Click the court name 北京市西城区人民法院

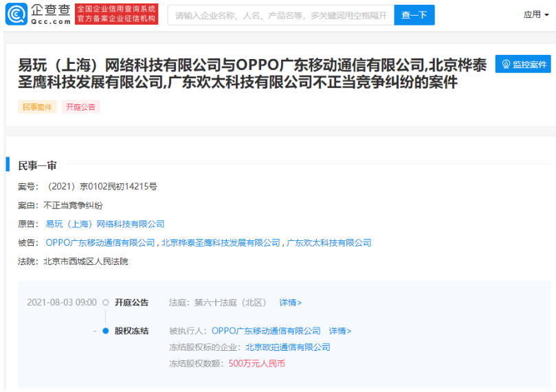pyautogui.click(x=85, y=262)
